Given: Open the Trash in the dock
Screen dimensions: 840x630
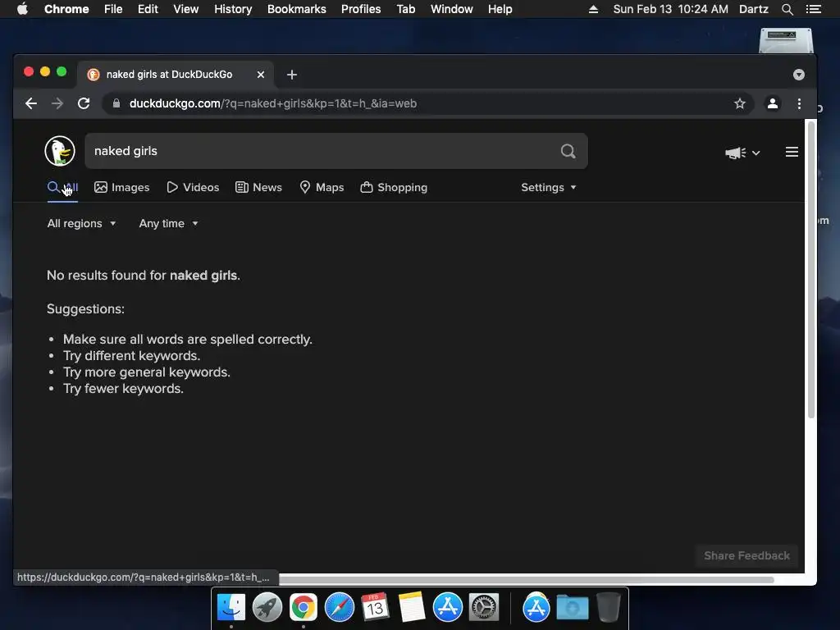Looking at the screenshot, I should click(608, 607).
